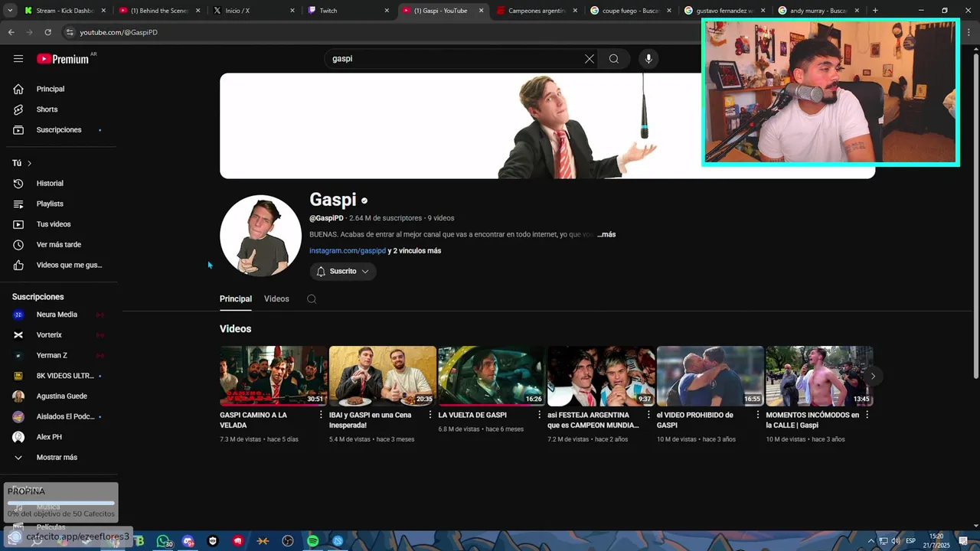Select the Videos channel tab

click(276, 299)
